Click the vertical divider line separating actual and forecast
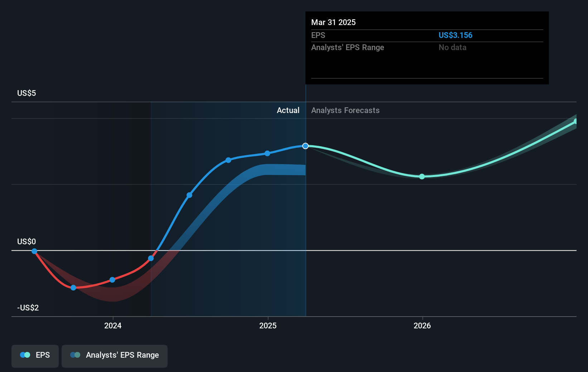This screenshot has width=588, height=372. (306, 215)
